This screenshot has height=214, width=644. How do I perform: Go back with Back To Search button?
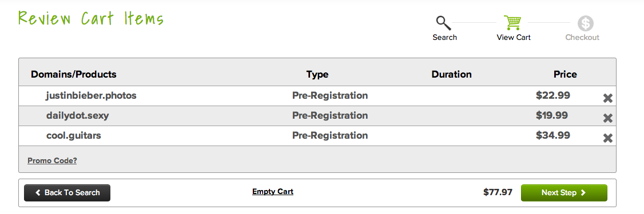[67, 193]
